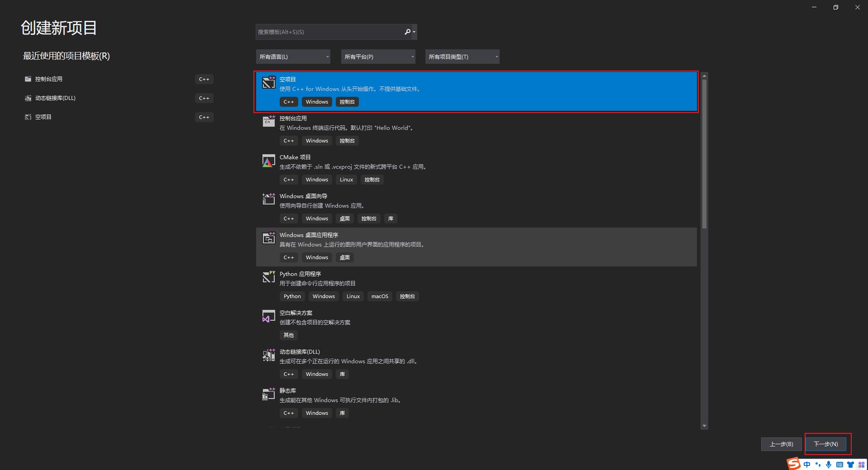Screen dimensions: 868x470
Task: Click the 库 tag under Windows 桌面向导
Action: 391,218
